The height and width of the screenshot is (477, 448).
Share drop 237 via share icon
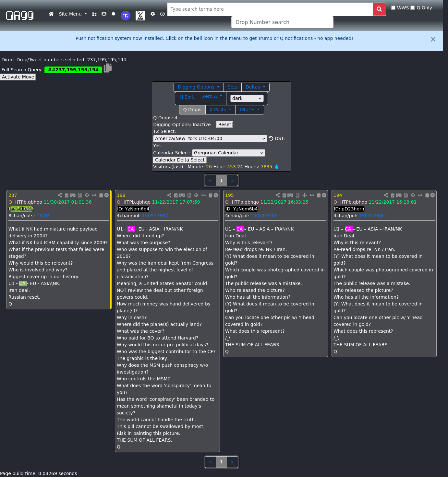tap(60, 195)
